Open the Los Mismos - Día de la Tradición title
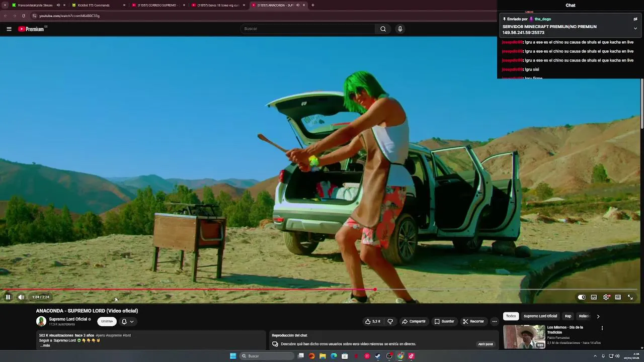The image size is (644, 362). tap(565, 330)
